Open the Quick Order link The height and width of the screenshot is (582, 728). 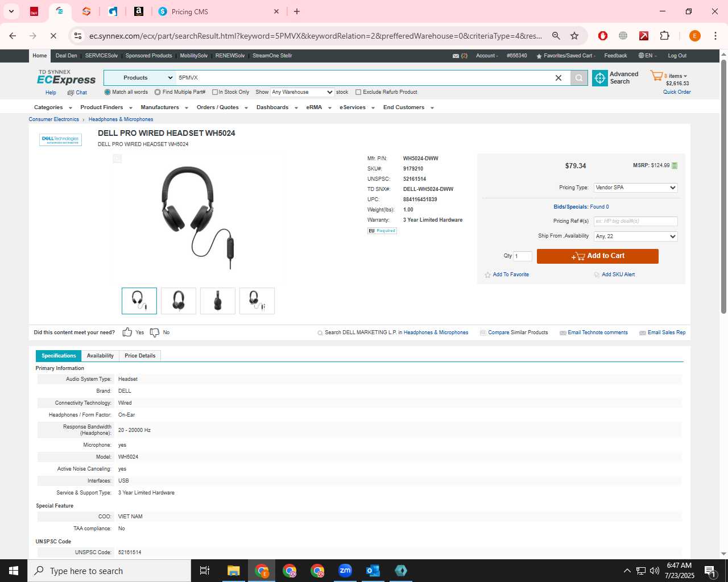click(677, 92)
